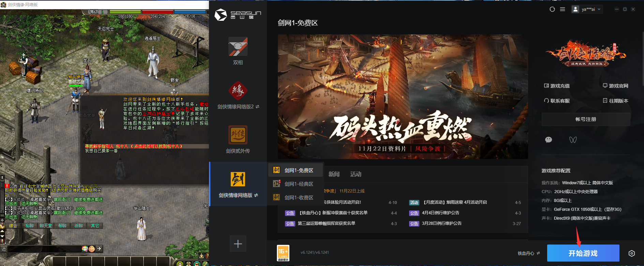This screenshot has height=266, width=644.
Task: Click the 帐号注册 button
Action: pos(586,119)
